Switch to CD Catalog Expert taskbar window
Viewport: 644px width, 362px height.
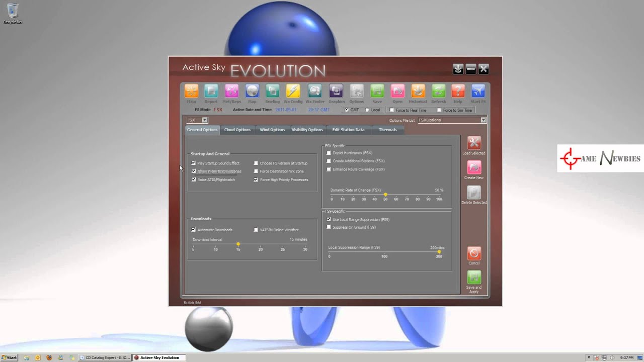pyautogui.click(x=105, y=357)
